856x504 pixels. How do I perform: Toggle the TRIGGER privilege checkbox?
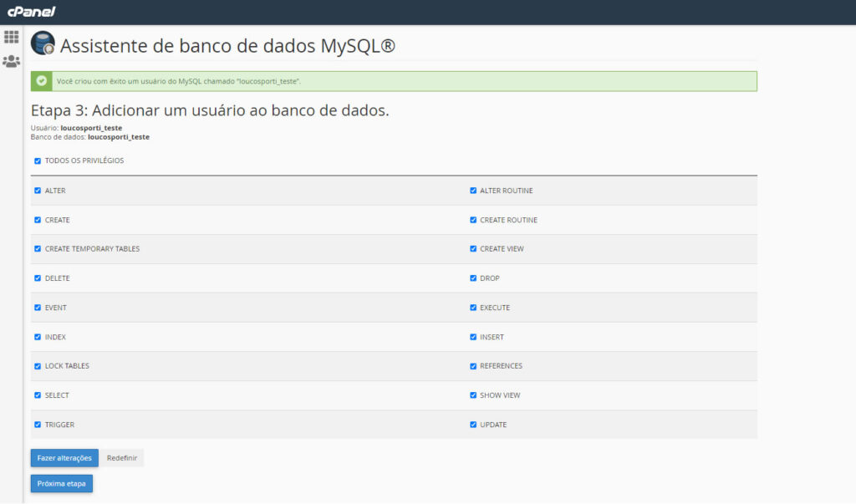pyautogui.click(x=38, y=425)
